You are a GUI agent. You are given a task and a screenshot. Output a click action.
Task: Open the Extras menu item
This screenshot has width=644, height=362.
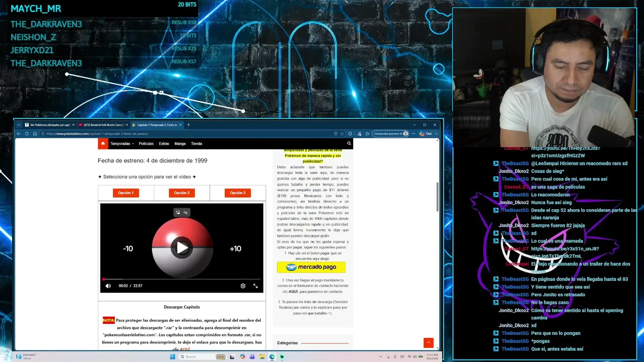pos(164,143)
